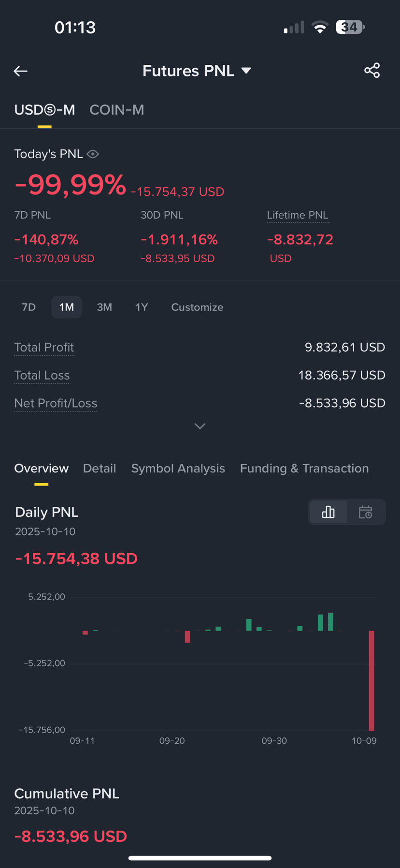Open the Symbol Analysis tab
Viewport: 400px width, 868px height.
coord(178,468)
